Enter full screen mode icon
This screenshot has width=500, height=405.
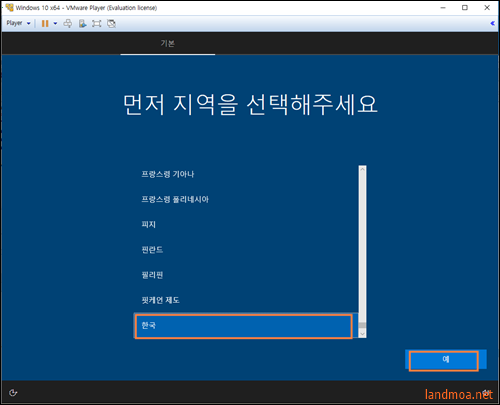tap(97, 23)
